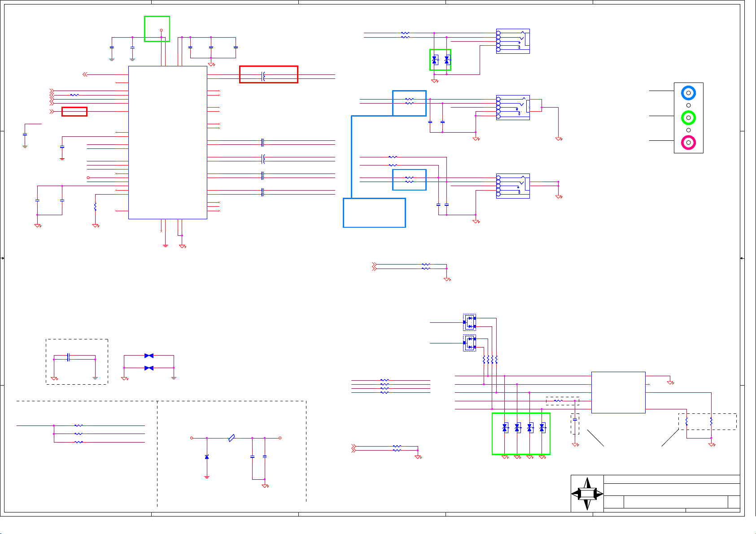Select the horizontal capacitor inside the dashed box
This screenshot has height=534, width=756.
[x=68, y=357]
